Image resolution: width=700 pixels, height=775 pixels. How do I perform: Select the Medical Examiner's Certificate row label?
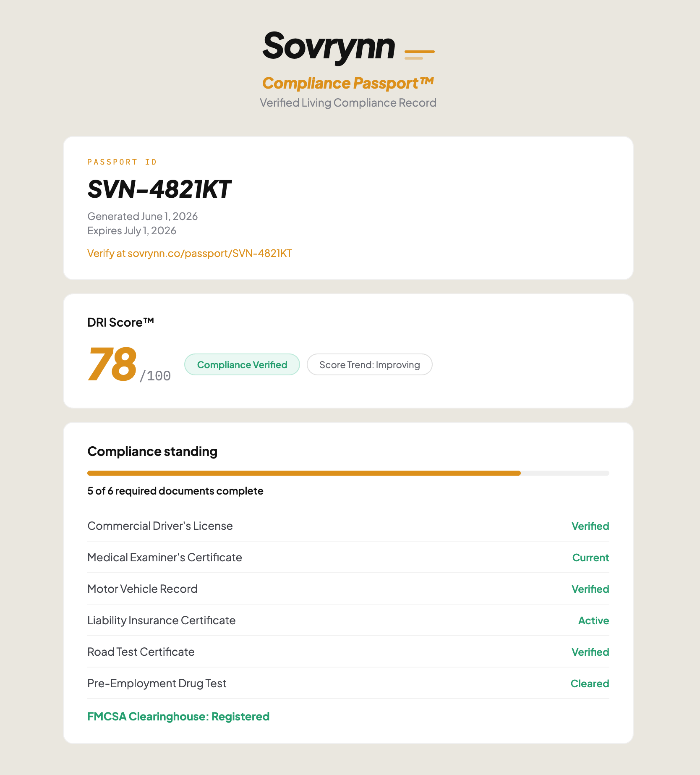[165, 558]
